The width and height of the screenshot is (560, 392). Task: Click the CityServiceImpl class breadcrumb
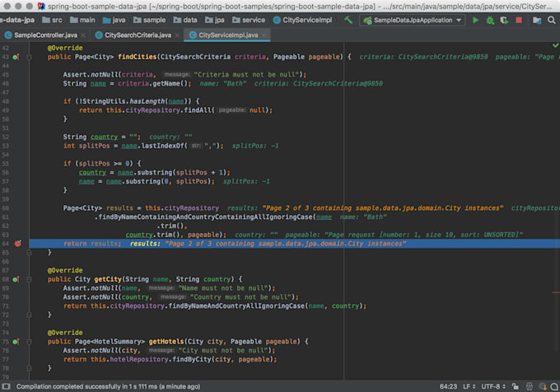[x=302, y=20]
